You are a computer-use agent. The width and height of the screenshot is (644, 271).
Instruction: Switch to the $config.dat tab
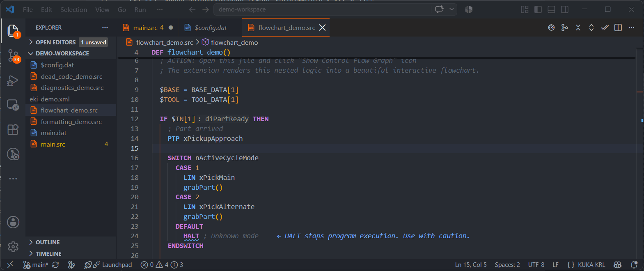pos(211,28)
